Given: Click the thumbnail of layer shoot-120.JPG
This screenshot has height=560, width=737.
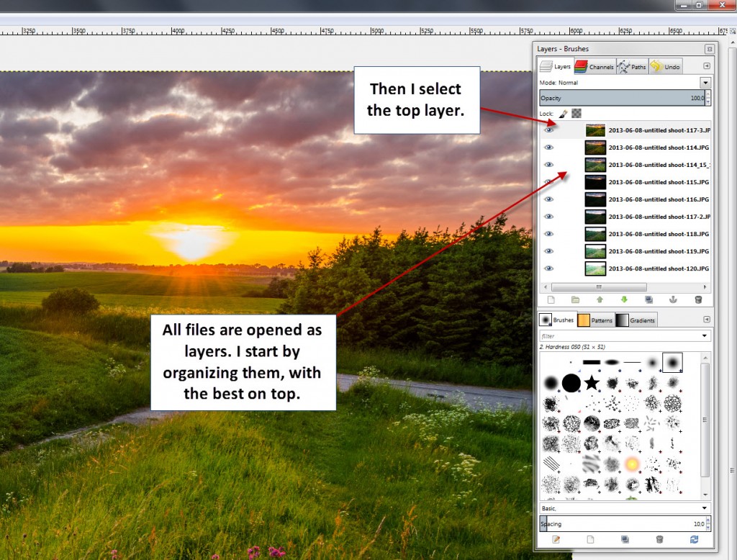Looking at the screenshot, I should (x=595, y=268).
